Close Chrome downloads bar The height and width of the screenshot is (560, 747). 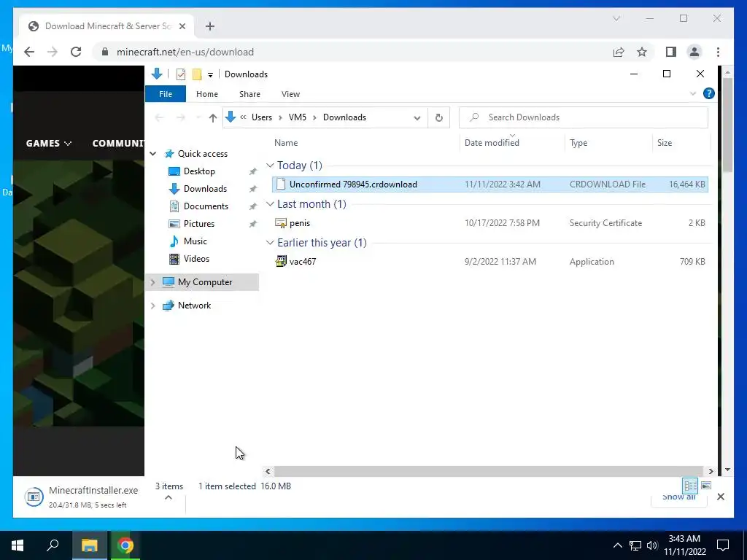pyautogui.click(x=720, y=497)
